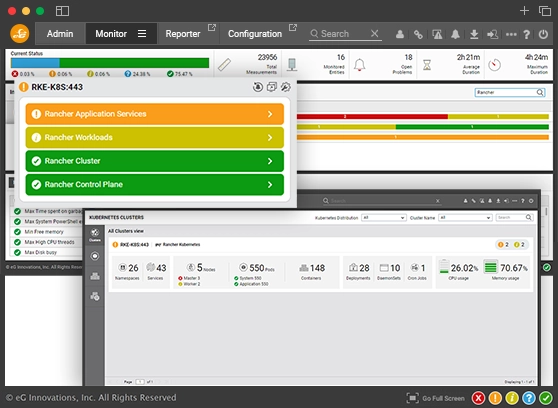Image resolution: width=558 pixels, height=408 pixels.
Task: Open the Monitor hamburger menu
Action: [142, 33]
